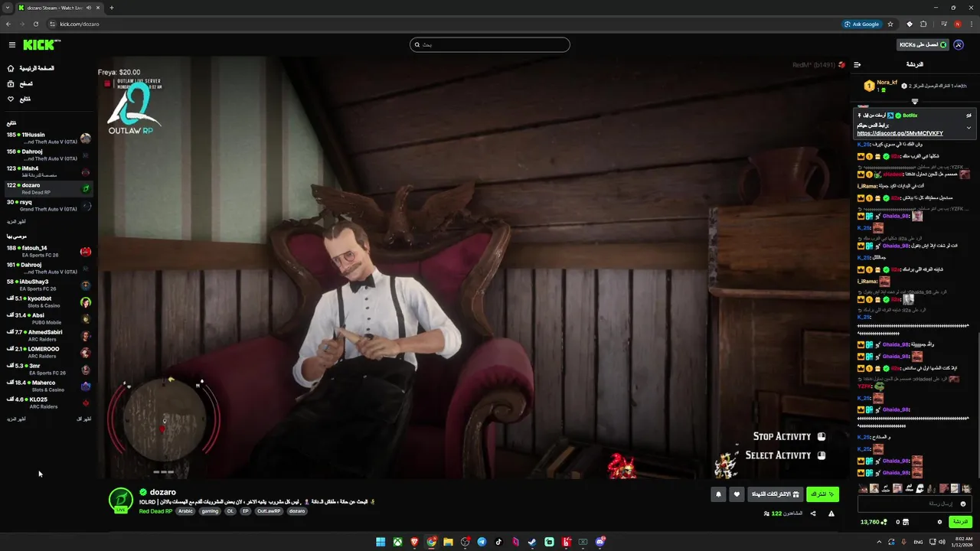Open the browser tab search dropdown
Screen dimensions: 980x551
coord(8,8)
